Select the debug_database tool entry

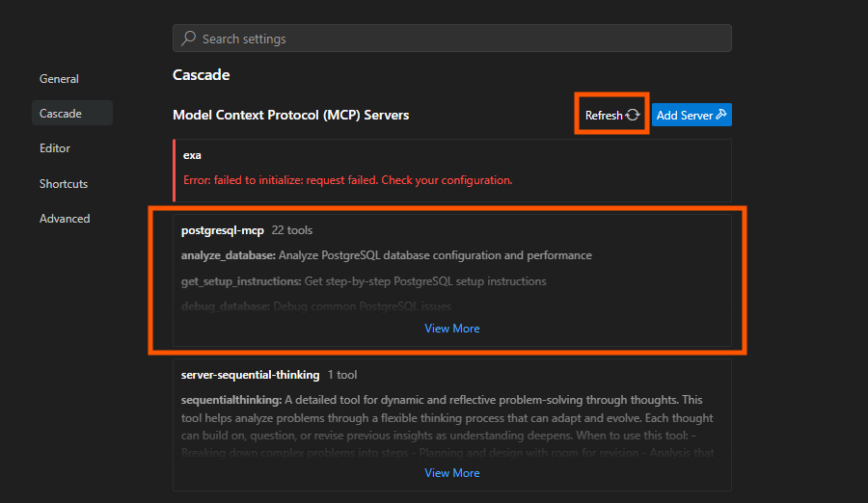coord(316,306)
